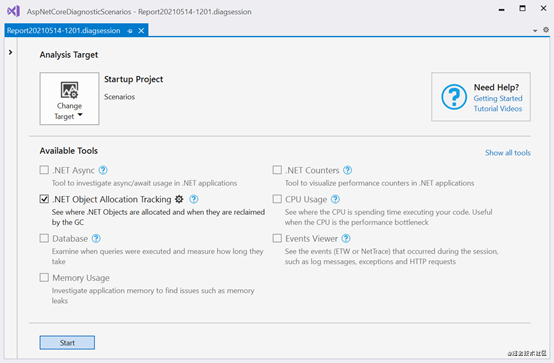Select the Report20210514-1201.diagsession tab

[64, 31]
